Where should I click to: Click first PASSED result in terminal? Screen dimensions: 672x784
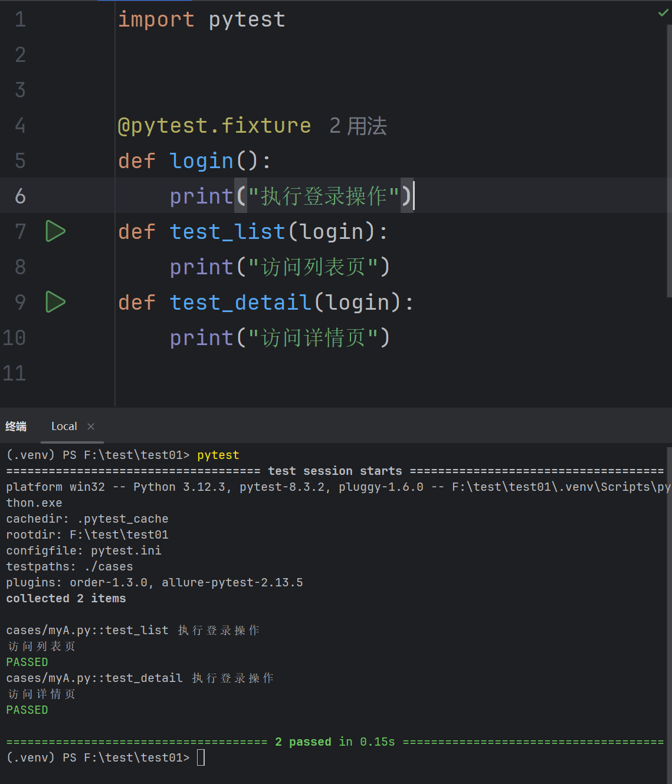[x=27, y=662]
